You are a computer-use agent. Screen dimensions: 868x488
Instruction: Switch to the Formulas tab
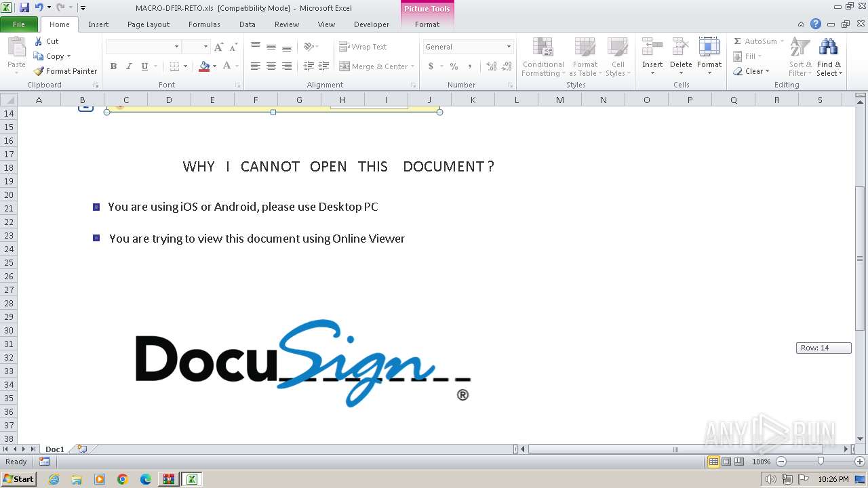coord(204,24)
